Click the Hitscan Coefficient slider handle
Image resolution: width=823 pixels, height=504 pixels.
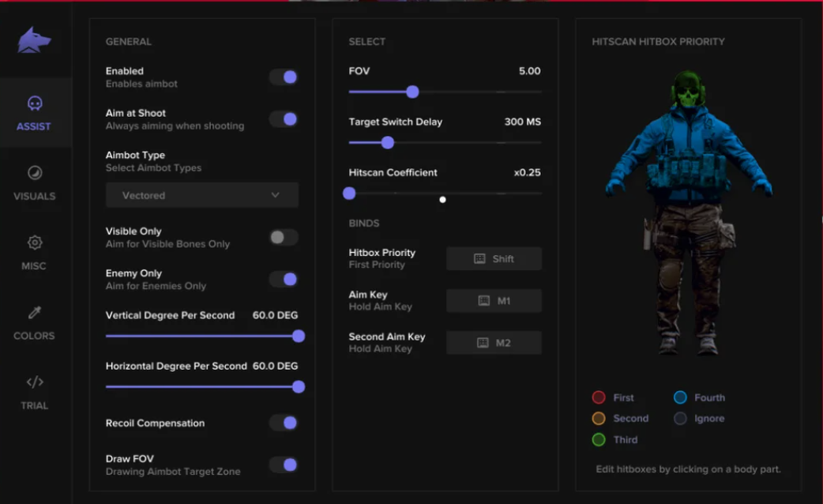(x=349, y=194)
